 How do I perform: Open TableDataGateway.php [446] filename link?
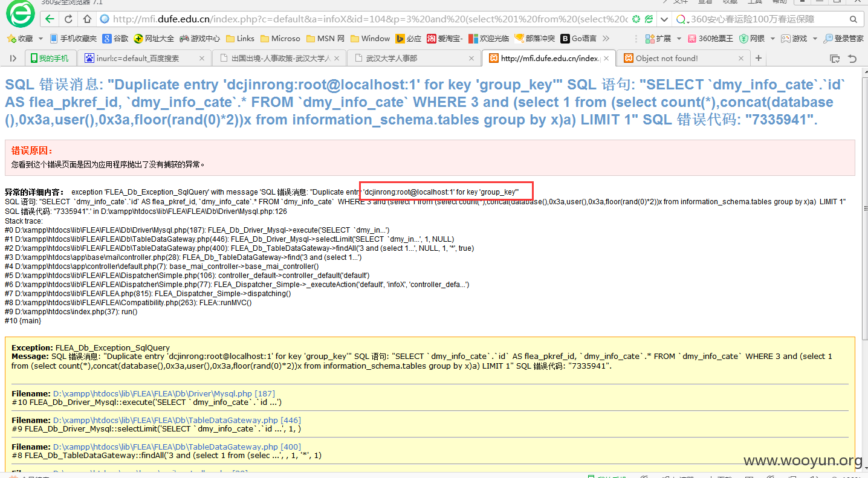[177, 421]
